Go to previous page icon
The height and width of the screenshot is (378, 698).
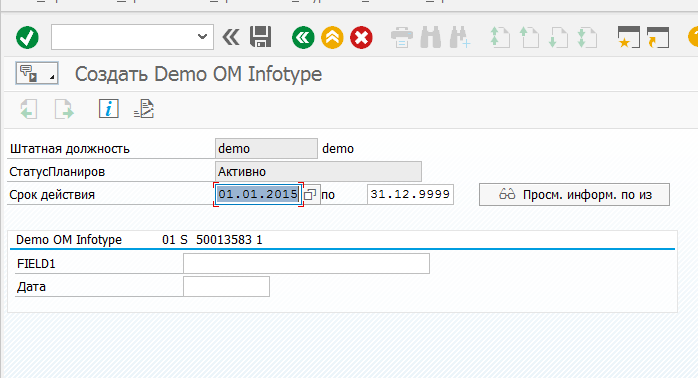pos(529,37)
